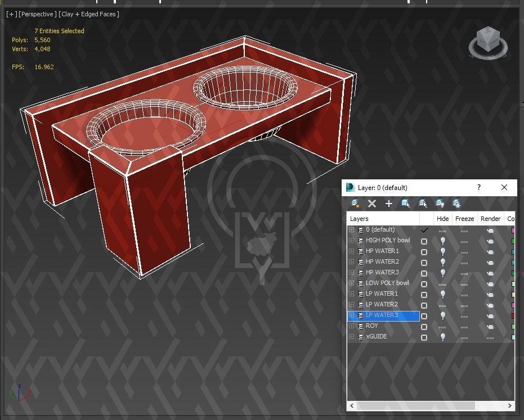This screenshot has height=420, width=524.
Task: Open the [Perspective] viewport label menu
Action: [x=37, y=14]
